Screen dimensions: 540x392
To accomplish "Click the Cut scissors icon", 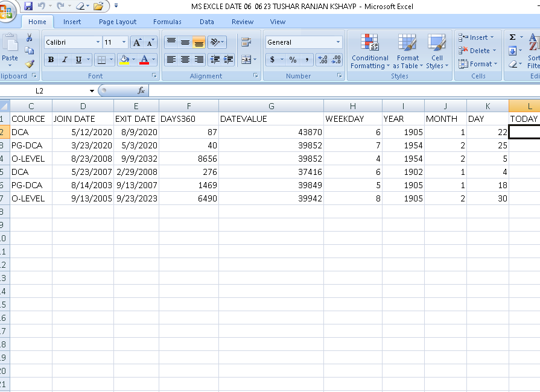I will [30, 37].
